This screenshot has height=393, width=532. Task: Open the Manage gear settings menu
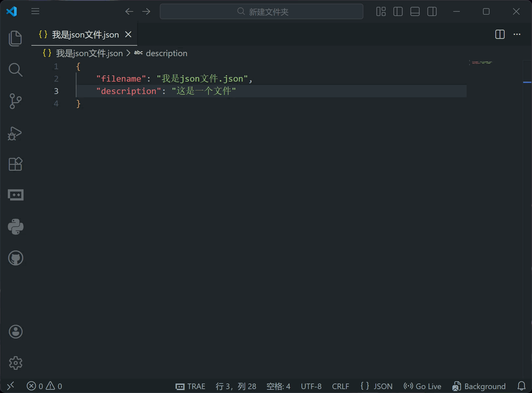pos(15,363)
